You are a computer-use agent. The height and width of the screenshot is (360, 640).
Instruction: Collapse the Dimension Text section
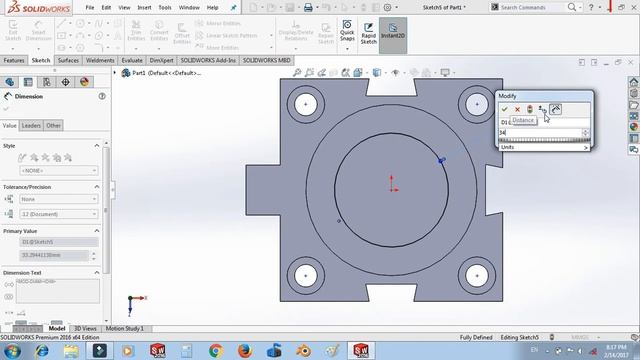click(97, 273)
